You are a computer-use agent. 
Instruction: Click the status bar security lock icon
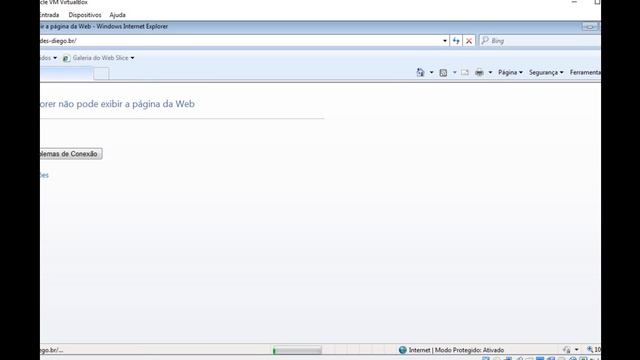[x=567, y=350]
